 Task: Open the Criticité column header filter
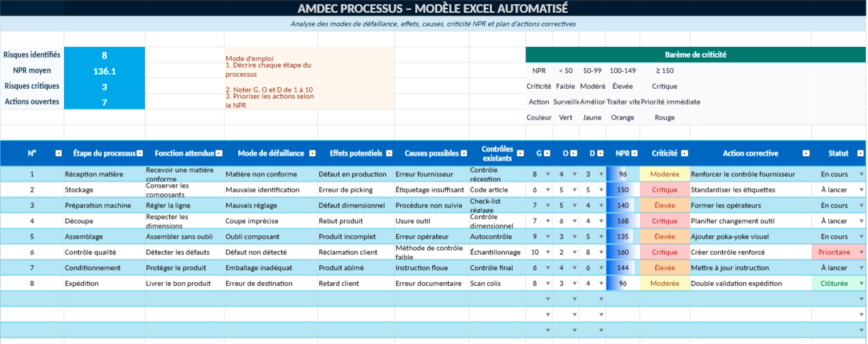point(684,154)
